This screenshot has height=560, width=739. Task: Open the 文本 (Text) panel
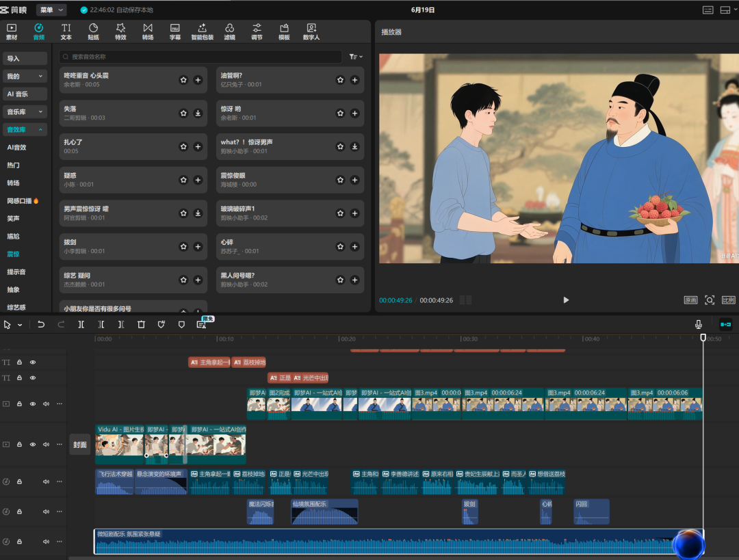[x=66, y=31]
